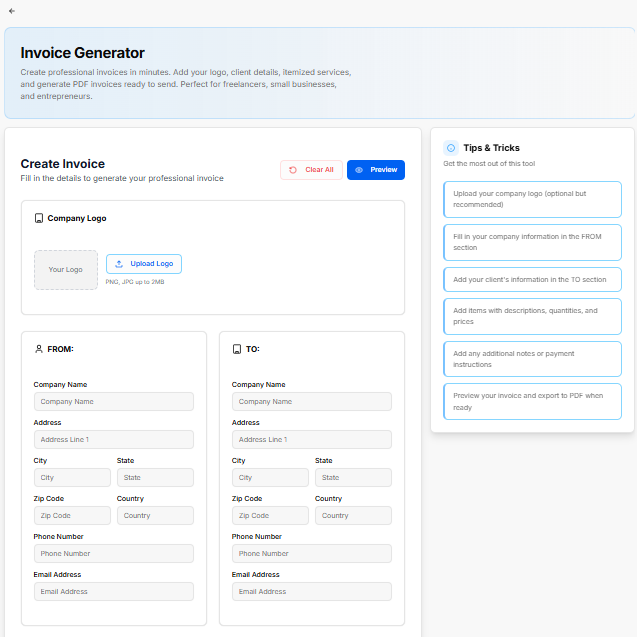Click the 'Upload your company logo' tip card
Image resolution: width=637 pixels, height=637 pixels.
click(532, 199)
